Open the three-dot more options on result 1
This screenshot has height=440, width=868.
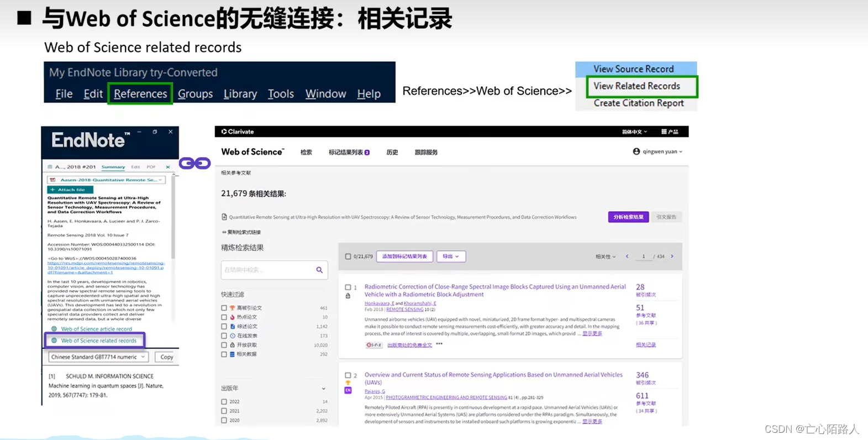(439, 344)
